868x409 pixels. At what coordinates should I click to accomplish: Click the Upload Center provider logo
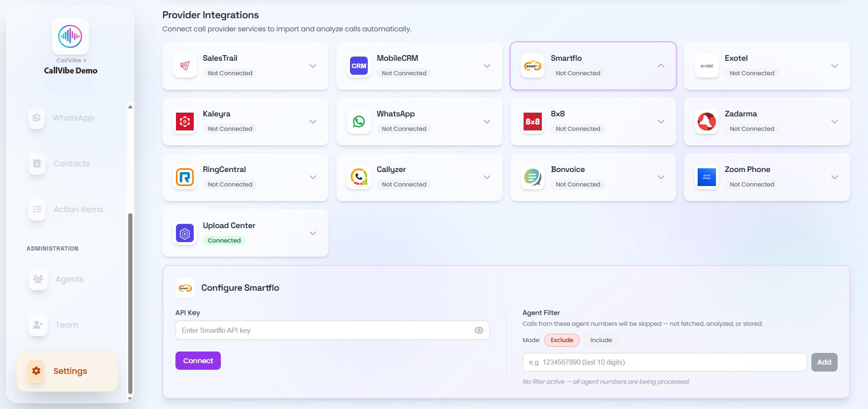[185, 233]
